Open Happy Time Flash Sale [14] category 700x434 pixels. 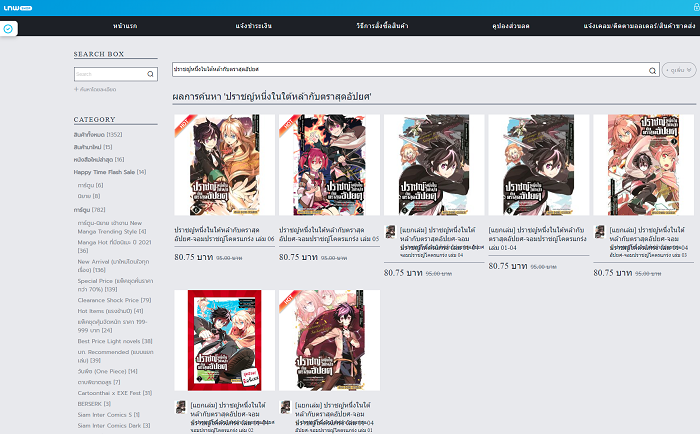pyautogui.click(x=110, y=172)
